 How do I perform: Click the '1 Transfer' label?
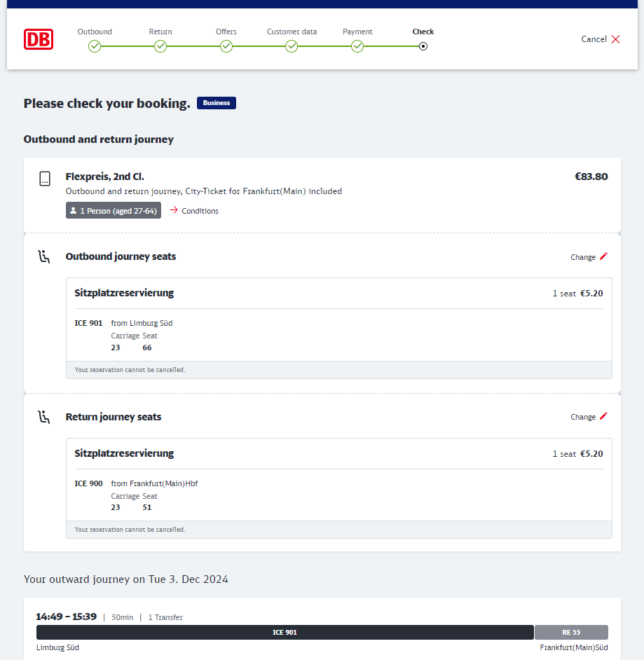[165, 617]
